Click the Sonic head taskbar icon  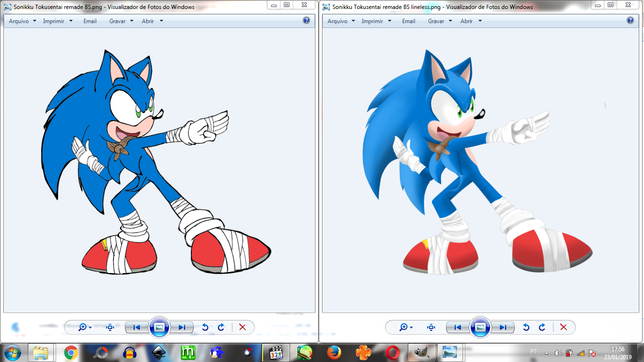coord(217,353)
